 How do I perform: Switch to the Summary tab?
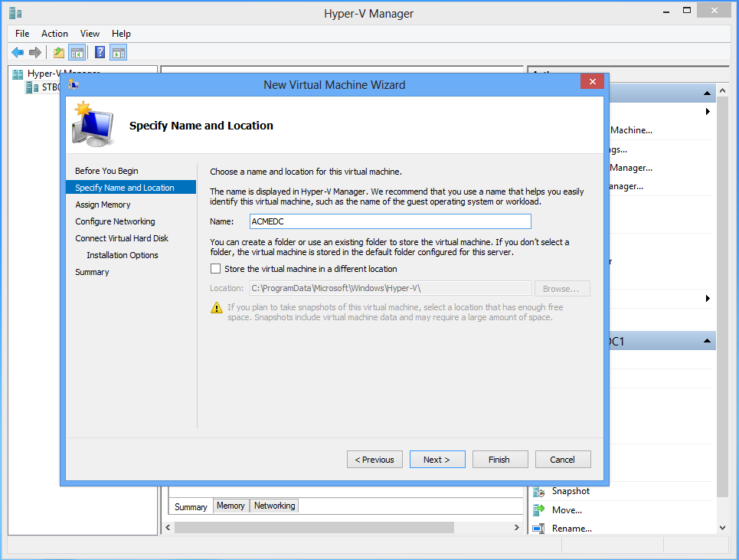191,506
